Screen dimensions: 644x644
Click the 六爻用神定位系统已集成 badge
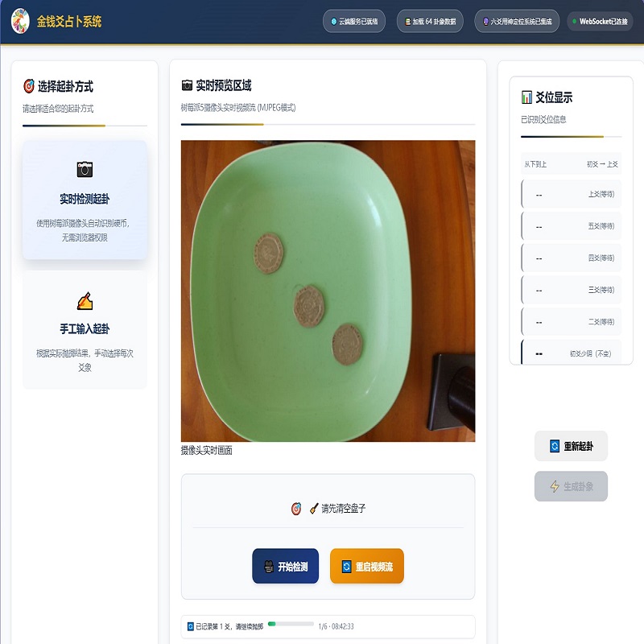517,22
